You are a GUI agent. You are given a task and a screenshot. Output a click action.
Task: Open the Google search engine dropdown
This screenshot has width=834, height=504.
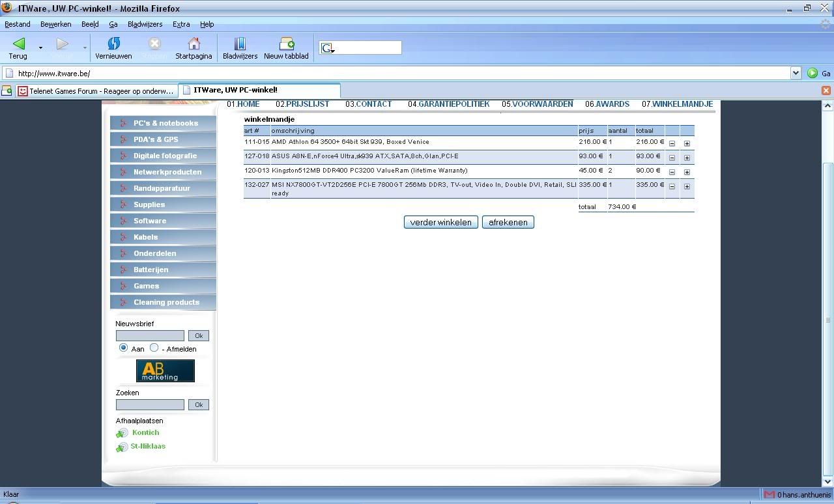click(328, 48)
